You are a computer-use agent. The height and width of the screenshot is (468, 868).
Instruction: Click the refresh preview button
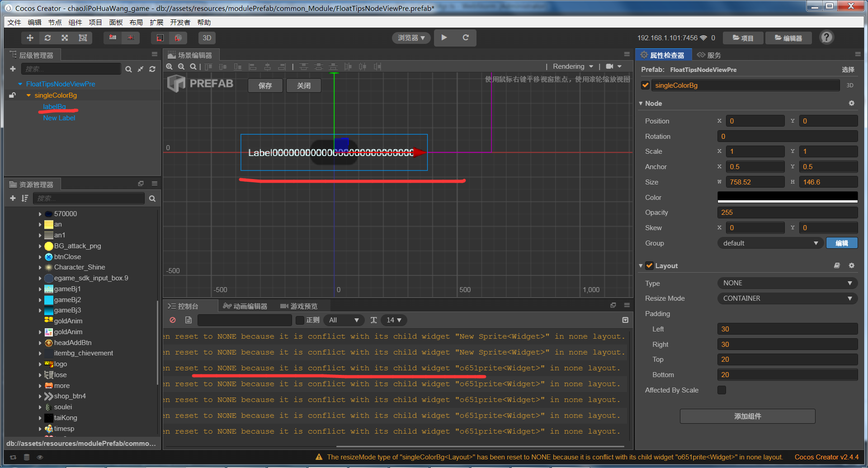[466, 38]
